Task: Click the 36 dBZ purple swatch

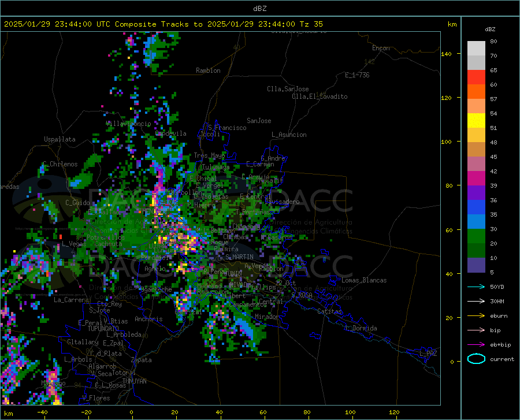Action: pyautogui.click(x=476, y=193)
